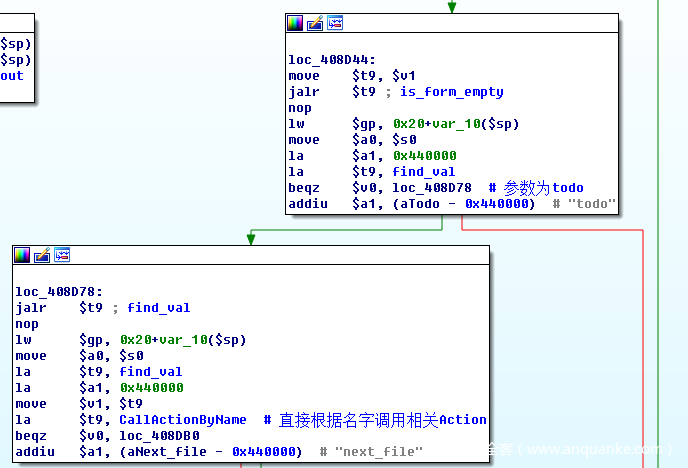Click the pencil edit icon in the loc_408D44 node
688x468 pixels.
coord(315,23)
